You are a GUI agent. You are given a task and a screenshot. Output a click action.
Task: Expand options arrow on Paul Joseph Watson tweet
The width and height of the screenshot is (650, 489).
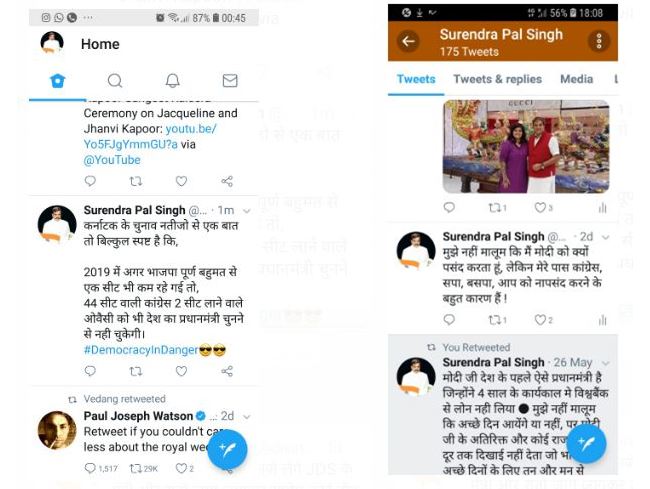pos(247,416)
